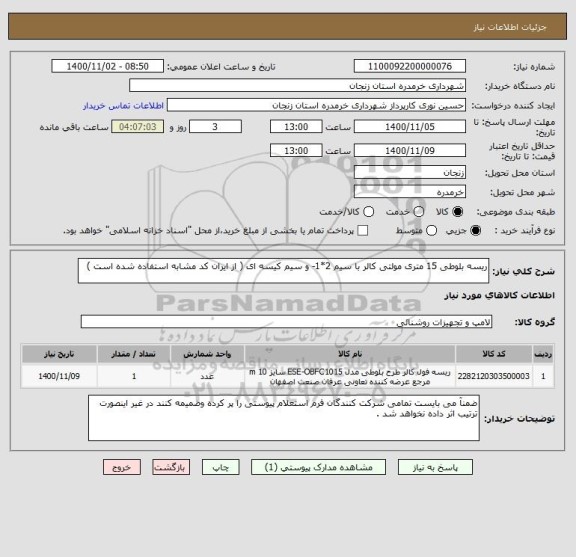Image resolution: width=576 pixels, height=557 pixels.
Task: Click the delivery city field خرمدره
Action: (410, 192)
